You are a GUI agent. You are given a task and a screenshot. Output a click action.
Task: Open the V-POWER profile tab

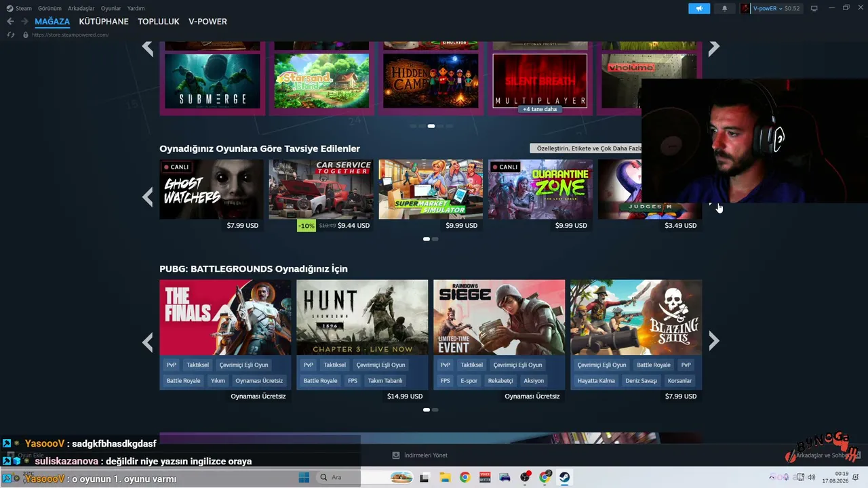pyautogui.click(x=208, y=22)
